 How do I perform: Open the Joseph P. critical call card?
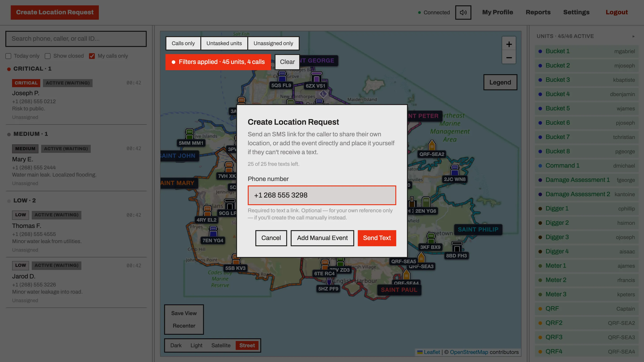(76, 100)
